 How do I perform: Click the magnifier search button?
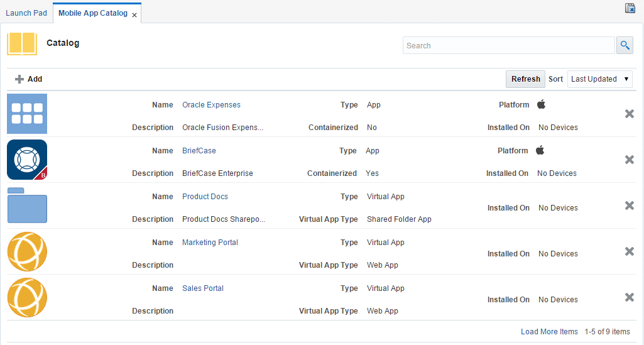pyautogui.click(x=625, y=45)
